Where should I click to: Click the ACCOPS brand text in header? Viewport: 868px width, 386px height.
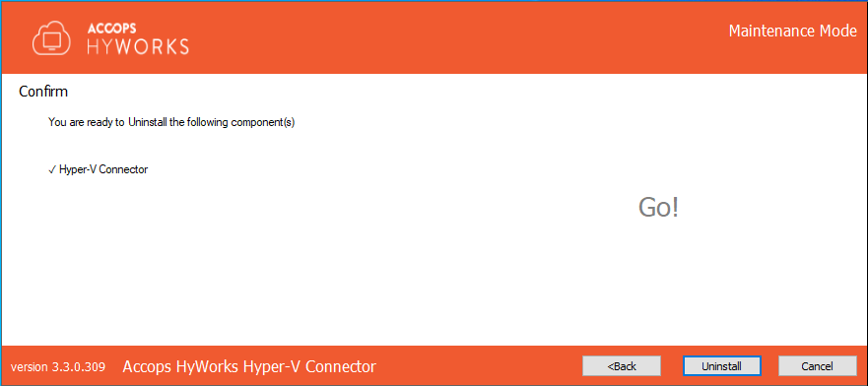pyautogui.click(x=111, y=29)
